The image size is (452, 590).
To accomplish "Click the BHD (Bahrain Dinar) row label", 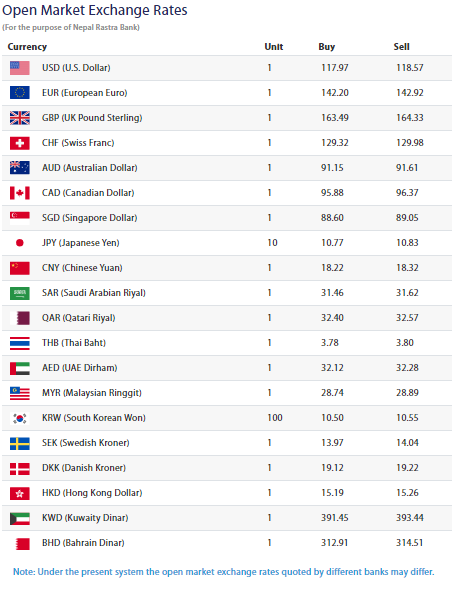I will (x=83, y=543).
